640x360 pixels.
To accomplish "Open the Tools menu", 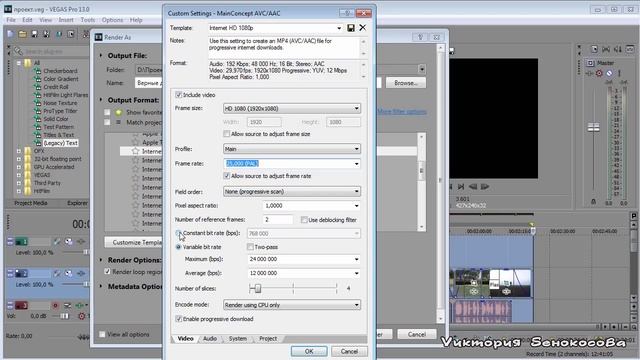I will pyautogui.click(x=87, y=20).
